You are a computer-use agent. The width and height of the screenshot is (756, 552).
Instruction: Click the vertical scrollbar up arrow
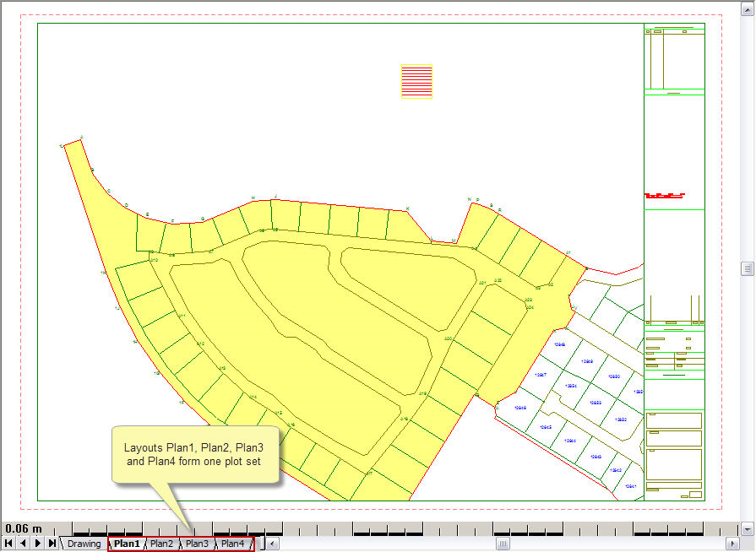point(747,9)
